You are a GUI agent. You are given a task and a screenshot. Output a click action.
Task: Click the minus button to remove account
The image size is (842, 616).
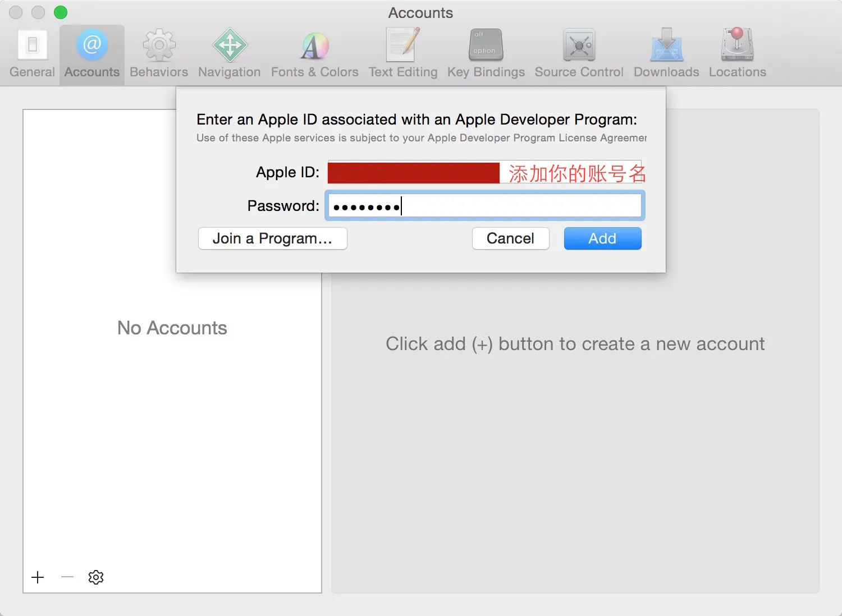coord(67,577)
